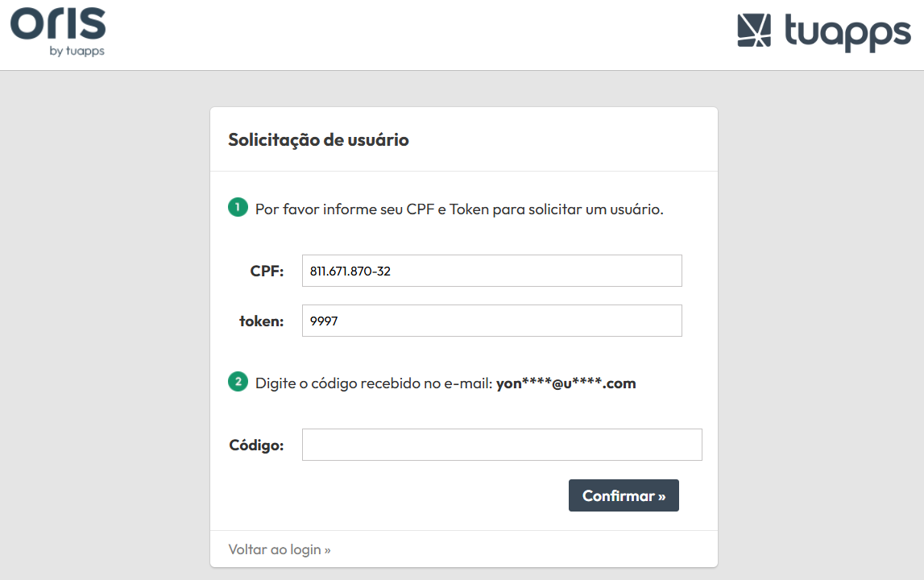Click the CPF and Token instruction text
This screenshot has width=924, height=580.
pos(459,209)
